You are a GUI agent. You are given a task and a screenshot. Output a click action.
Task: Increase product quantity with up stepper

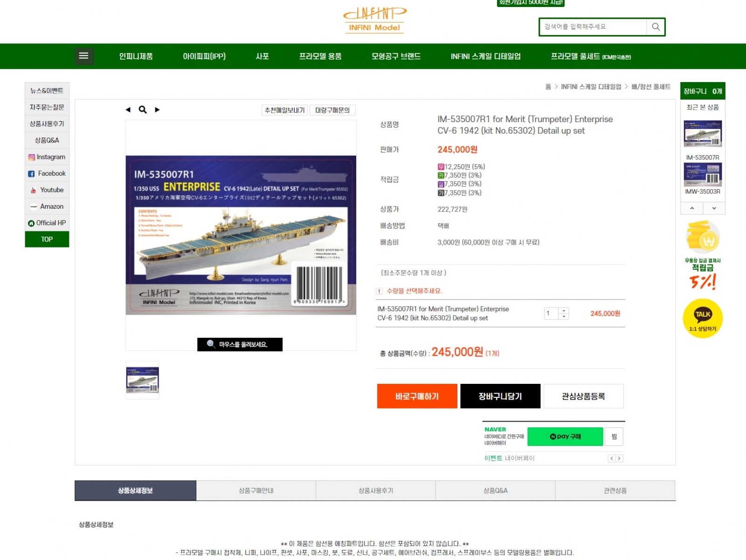564,311
